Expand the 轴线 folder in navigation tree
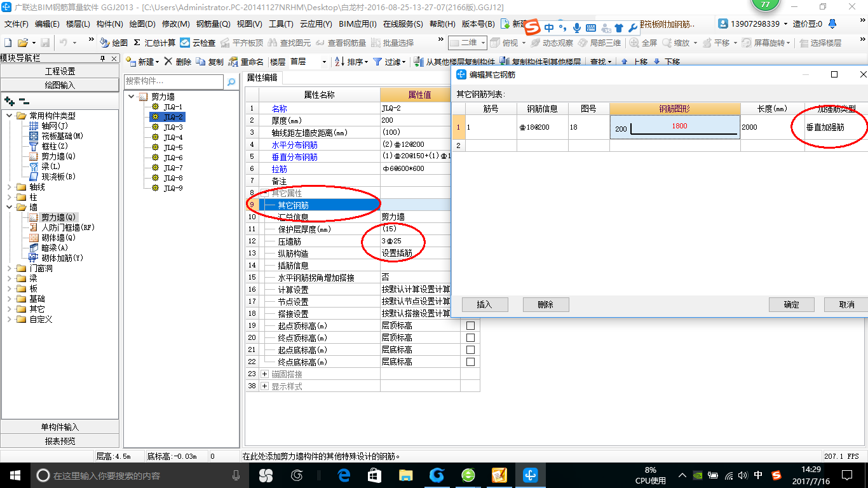 coord(10,187)
